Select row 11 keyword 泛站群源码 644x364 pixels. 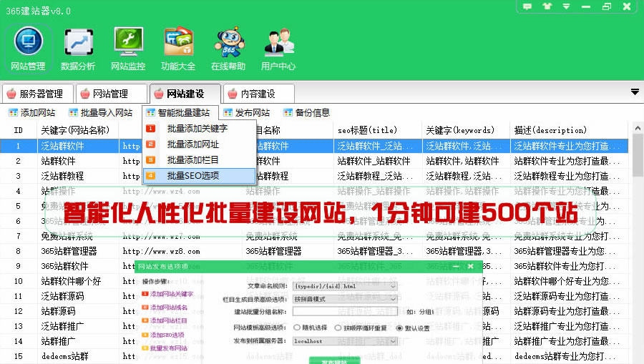62,296
